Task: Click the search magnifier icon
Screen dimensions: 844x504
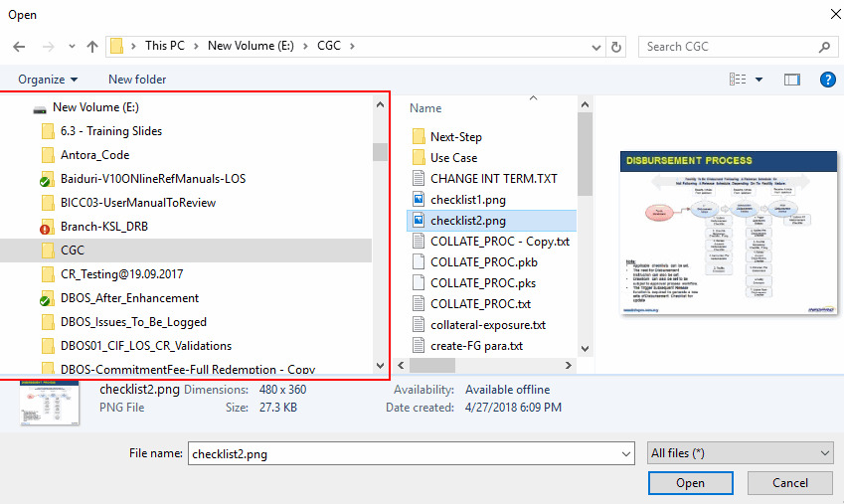Action: tap(824, 47)
